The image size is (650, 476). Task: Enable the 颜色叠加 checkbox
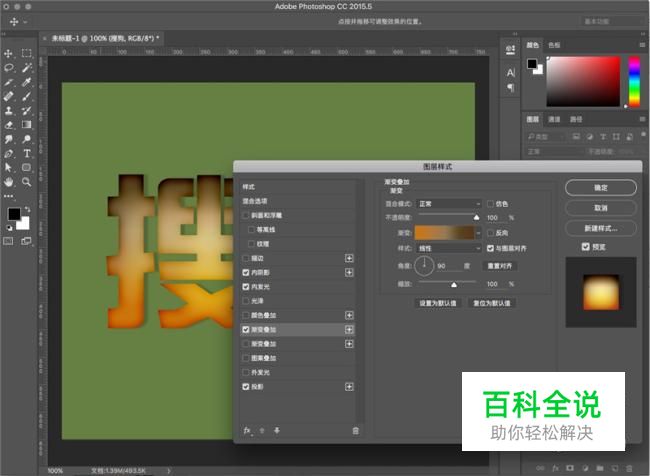click(246, 316)
